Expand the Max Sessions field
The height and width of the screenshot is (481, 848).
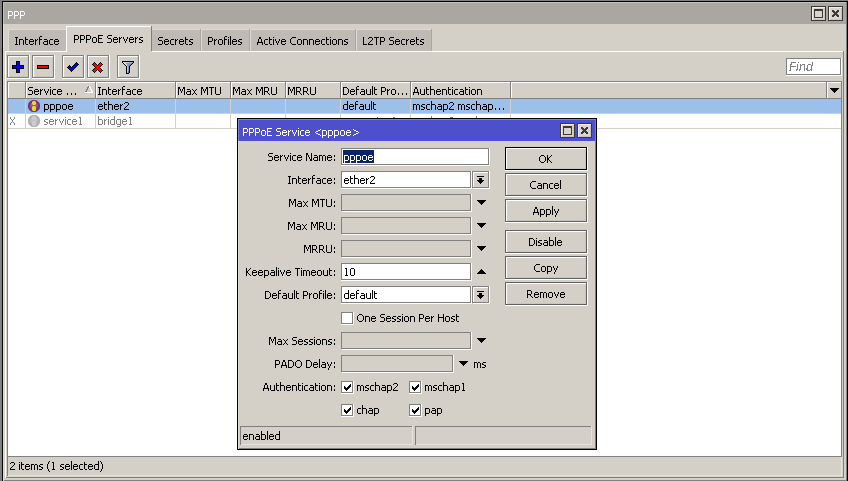pos(481,341)
